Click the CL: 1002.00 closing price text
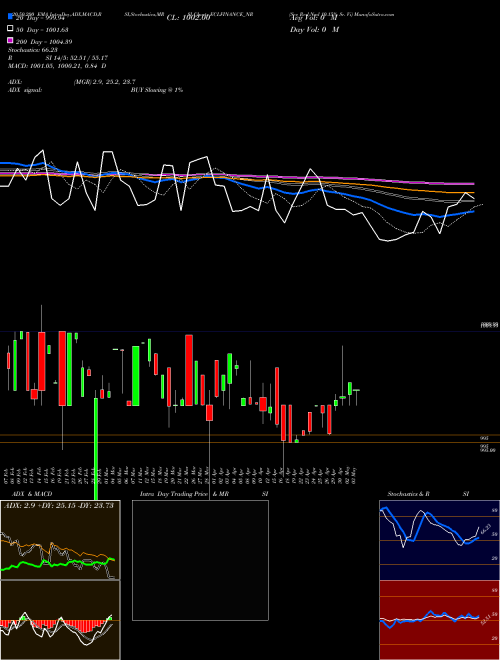The image size is (500, 660). 188,18
